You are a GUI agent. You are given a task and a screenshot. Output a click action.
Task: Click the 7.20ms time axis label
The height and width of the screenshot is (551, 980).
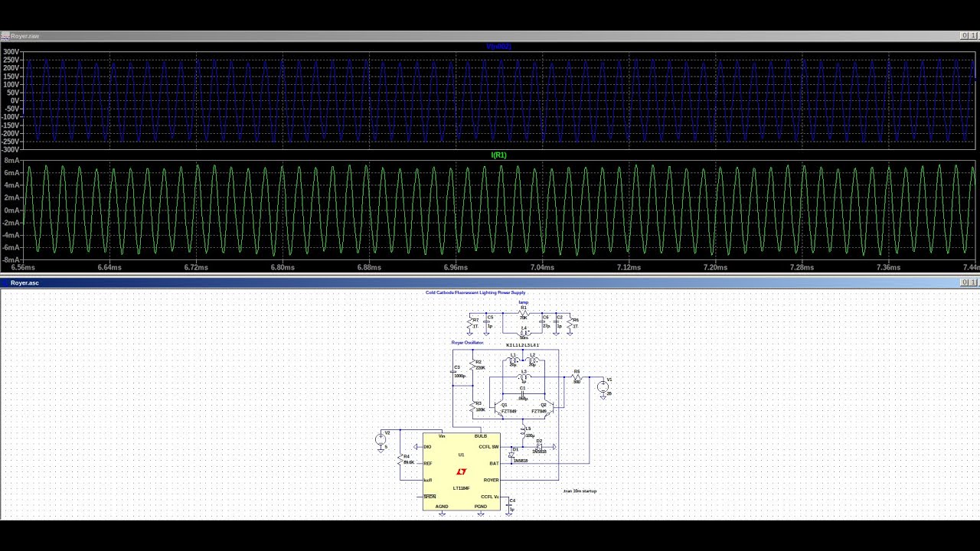[x=715, y=268]
